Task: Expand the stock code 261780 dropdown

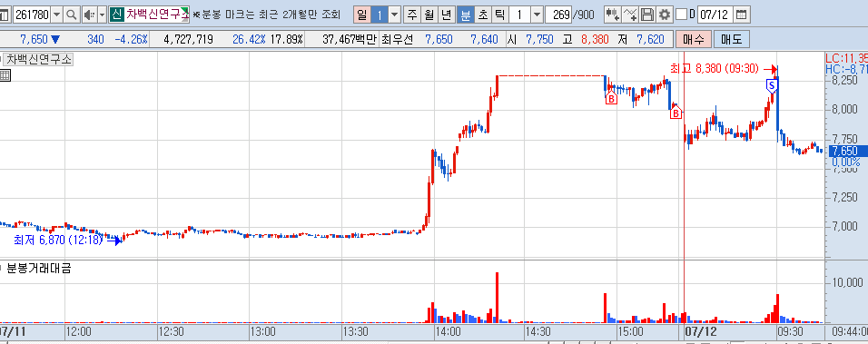Action: 57,15
